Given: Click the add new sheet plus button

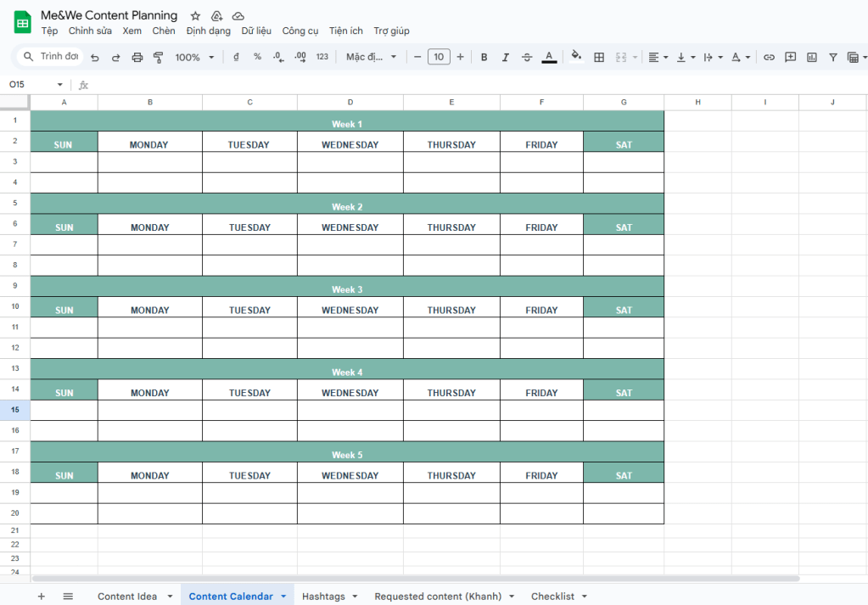Looking at the screenshot, I should pos(41,596).
